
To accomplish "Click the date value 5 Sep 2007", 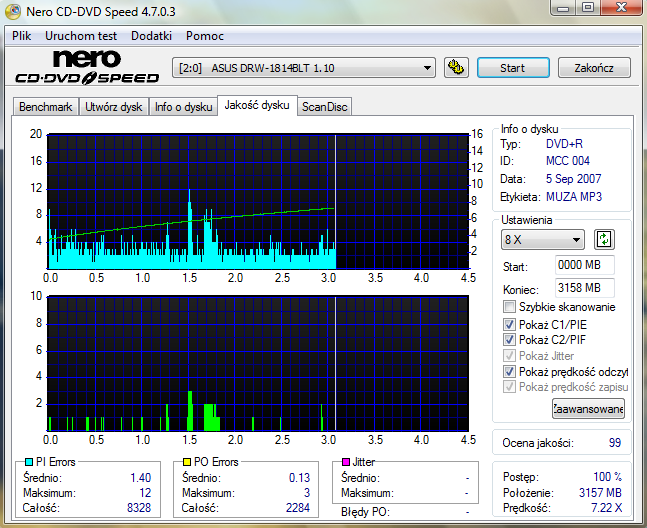I will point(573,179).
